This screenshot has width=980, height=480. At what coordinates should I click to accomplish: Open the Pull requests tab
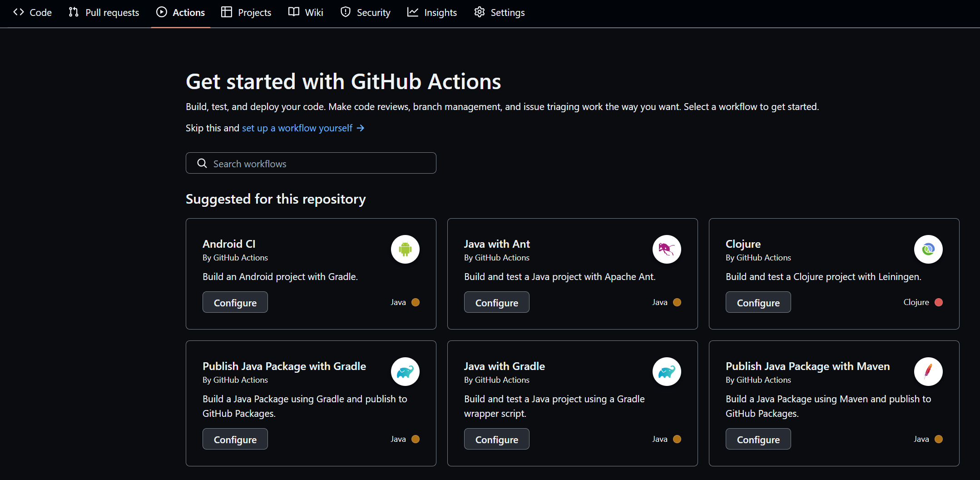104,12
